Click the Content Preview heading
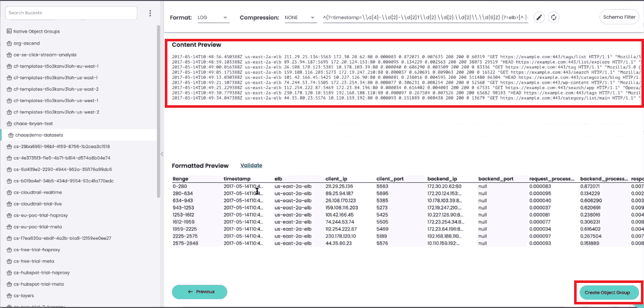 pyautogui.click(x=196, y=45)
